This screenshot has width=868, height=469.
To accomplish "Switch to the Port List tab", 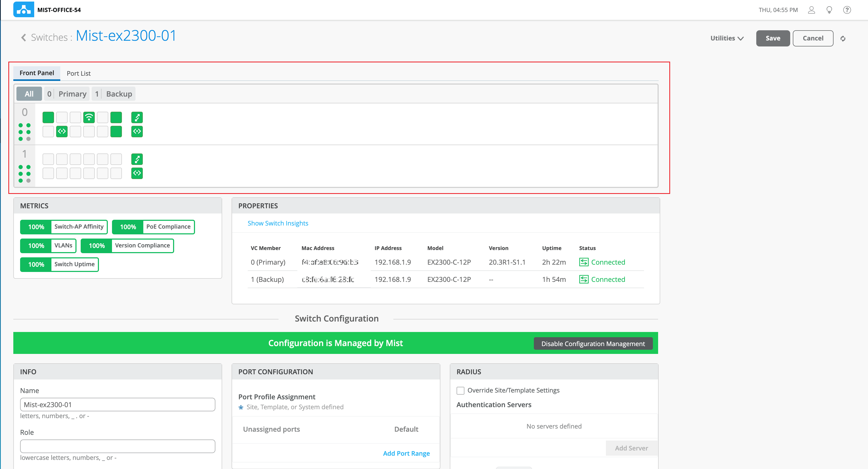I will (x=79, y=73).
